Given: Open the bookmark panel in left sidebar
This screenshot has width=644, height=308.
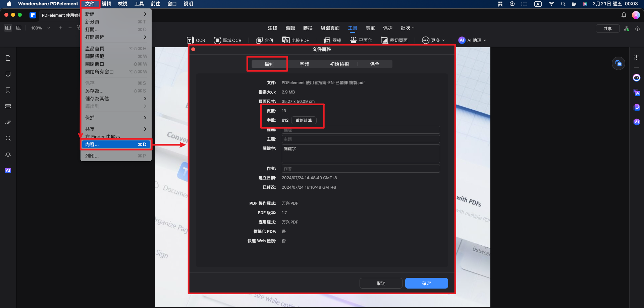Looking at the screenshot, I should (8, 90).
